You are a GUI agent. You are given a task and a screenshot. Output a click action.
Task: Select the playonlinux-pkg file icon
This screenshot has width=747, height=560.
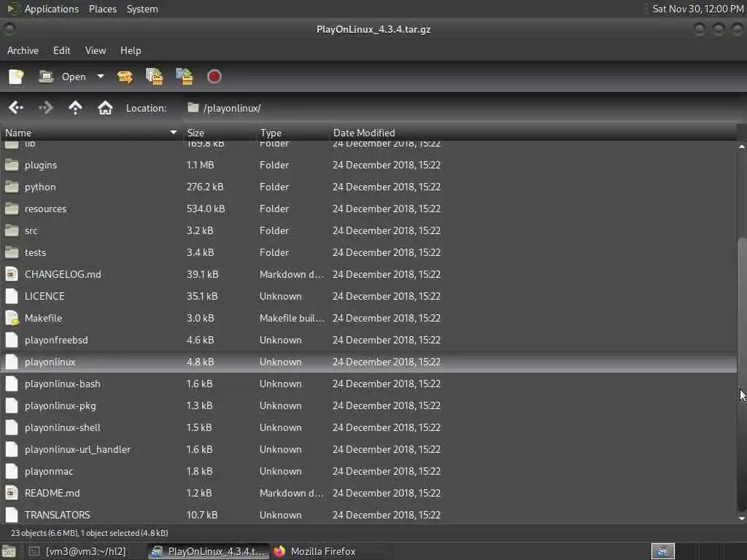(x=12, y=405)
